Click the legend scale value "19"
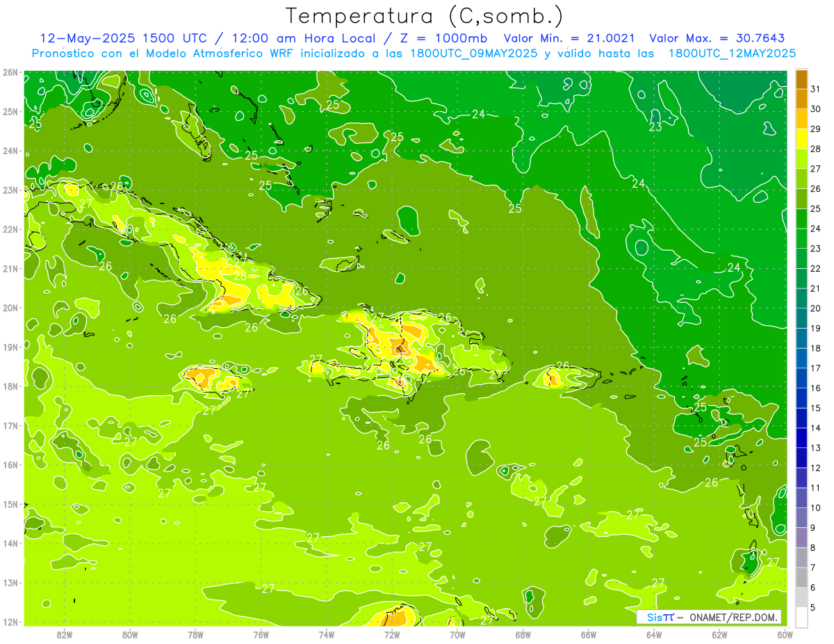This screenshot has height=644, width=834. tap(816, 329)
